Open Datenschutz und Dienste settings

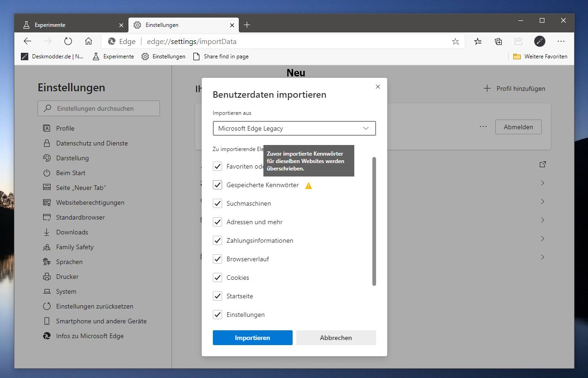click(x=92, y=143)
